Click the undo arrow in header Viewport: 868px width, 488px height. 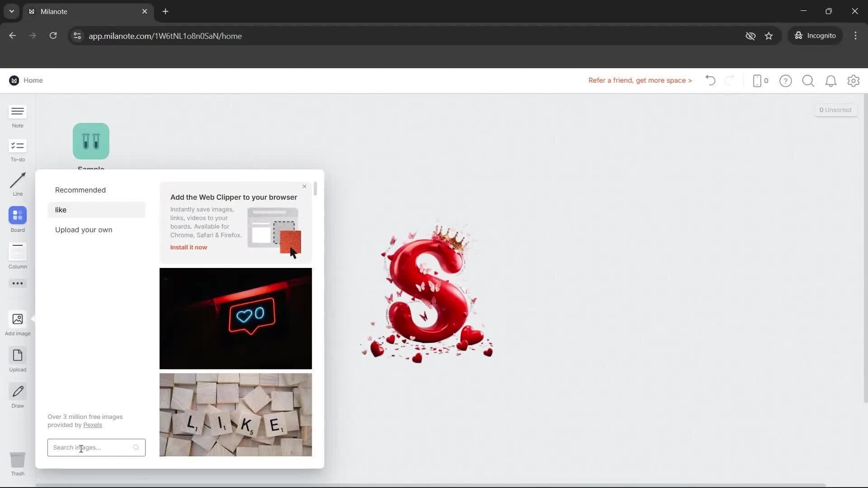pyautogui.click(x=710, y=80)
